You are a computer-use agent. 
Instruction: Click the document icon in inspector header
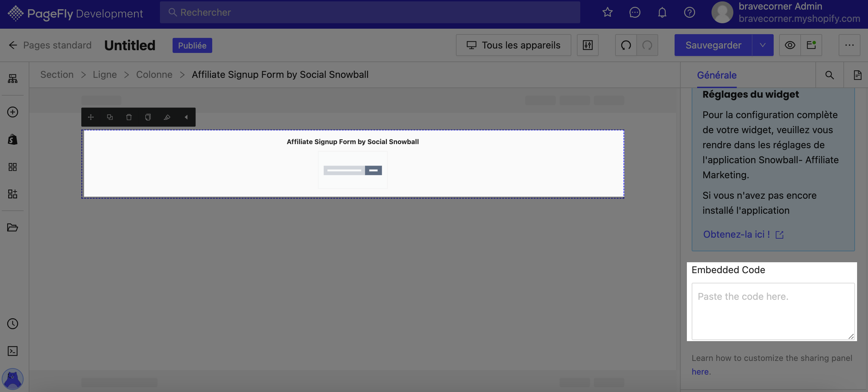coord(857,75)
